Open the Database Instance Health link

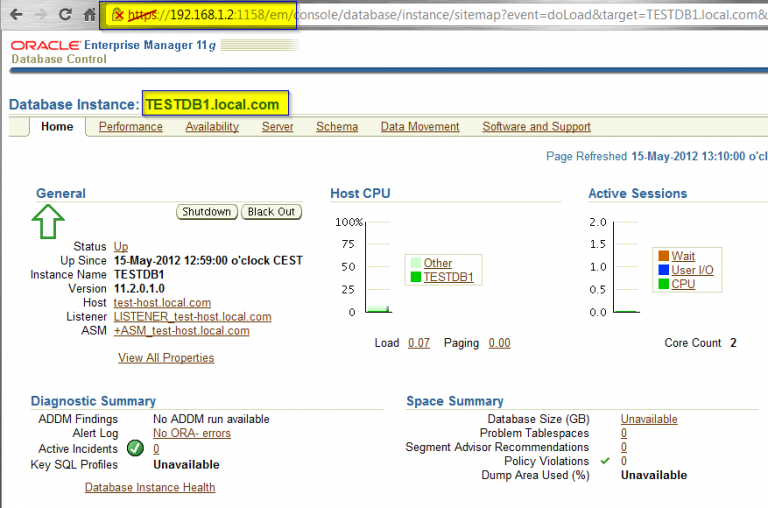tap(150, 487)
